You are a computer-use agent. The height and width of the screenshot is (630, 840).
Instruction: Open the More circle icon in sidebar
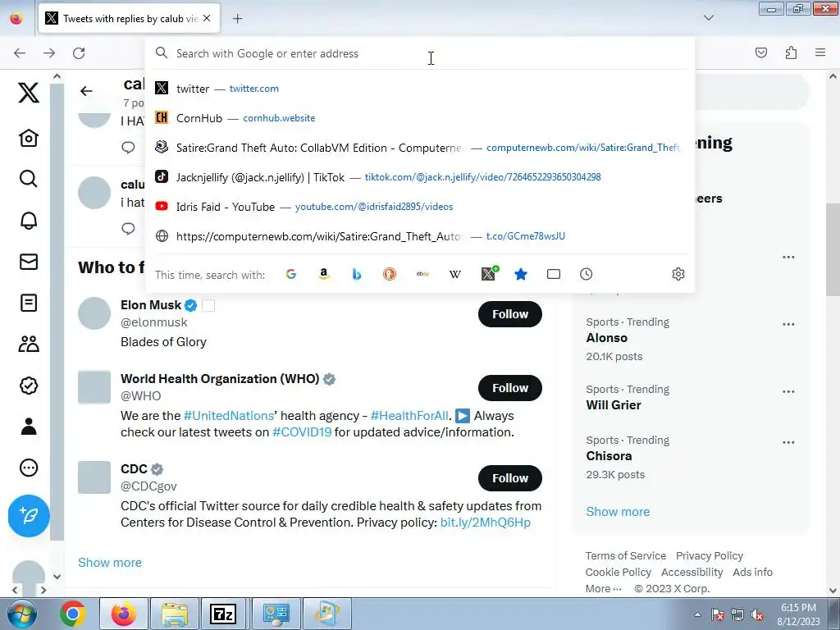point(29,468)
